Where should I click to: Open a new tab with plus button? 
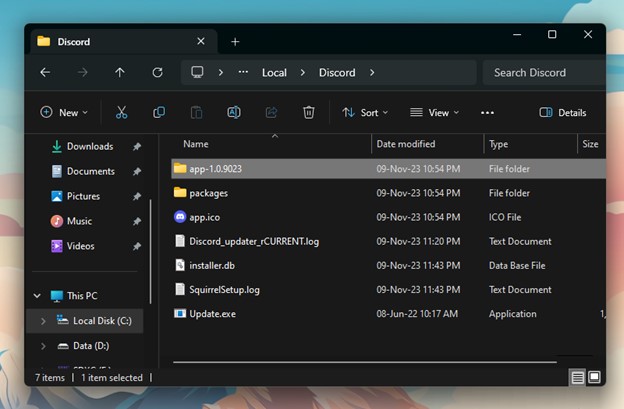click(235, 42)
